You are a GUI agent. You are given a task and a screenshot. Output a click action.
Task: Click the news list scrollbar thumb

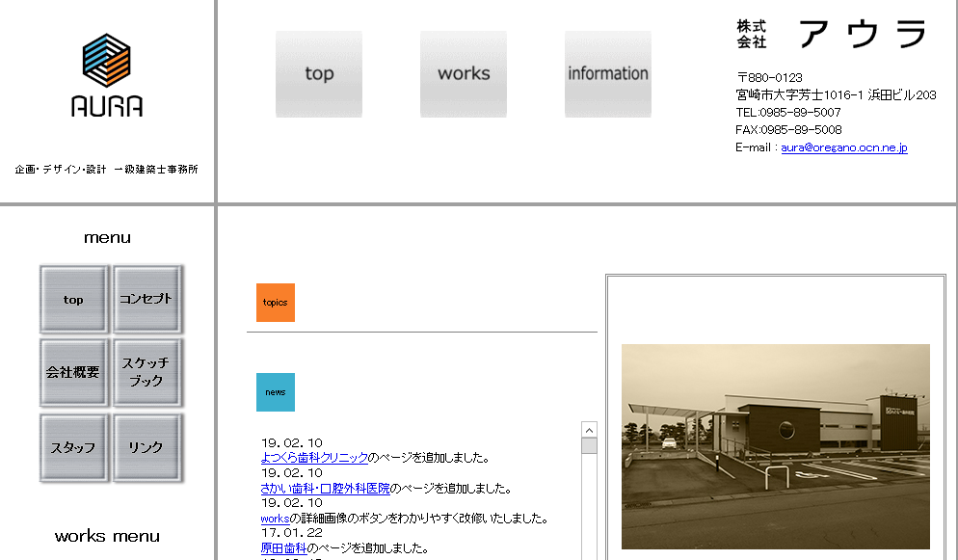point(589,445)
